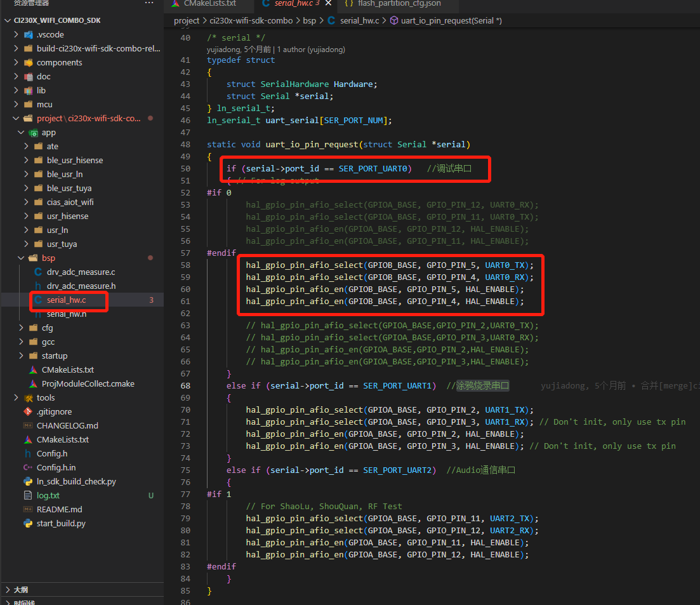The image size is (700, 605).
Task: Switch to the CMakeLists.txt editor tab
Action: click(x=209, y=4)
